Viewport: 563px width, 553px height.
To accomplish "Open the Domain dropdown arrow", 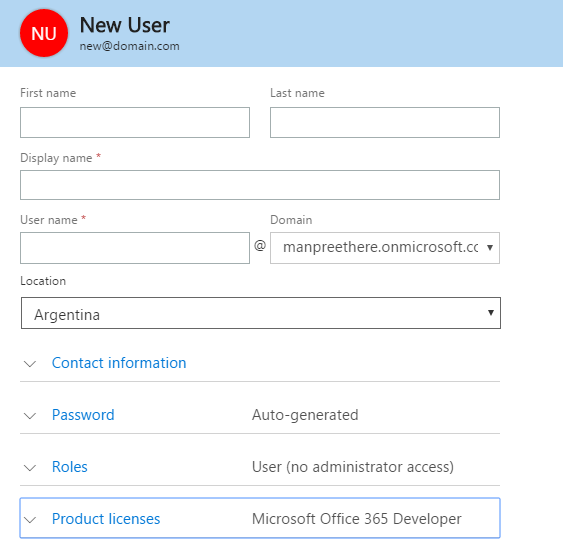I will 490,247.
